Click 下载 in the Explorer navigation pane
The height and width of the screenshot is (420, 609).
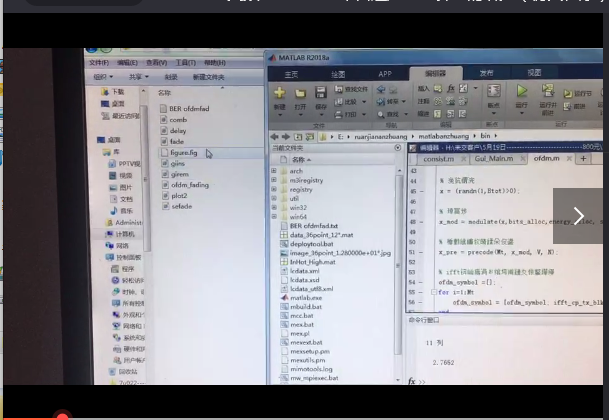[x=118, y=92]
